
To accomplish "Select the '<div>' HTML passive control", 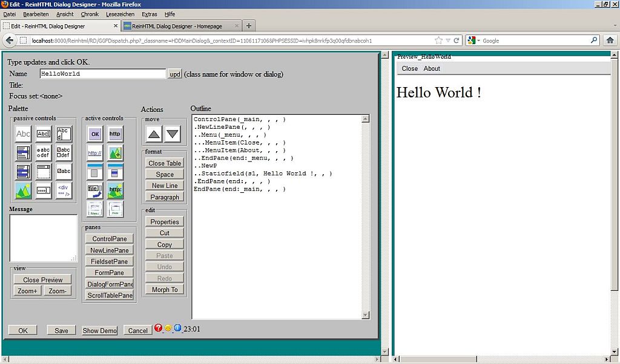I will (64, 191).
